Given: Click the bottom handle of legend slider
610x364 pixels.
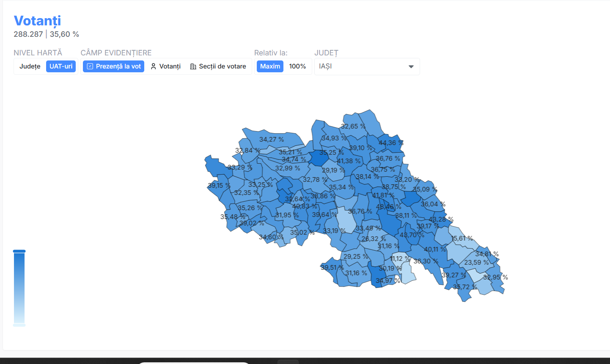Looking at the screenshot, I should pyautogui.click(x=19, y=325).
